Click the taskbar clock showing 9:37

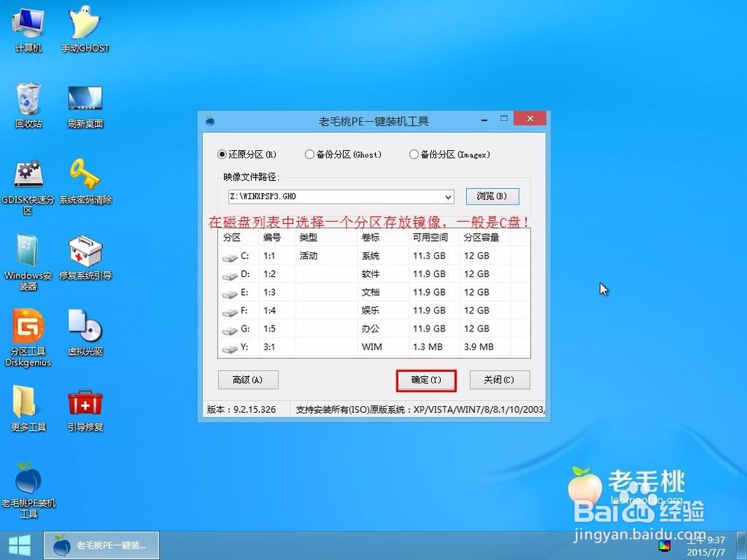706,546
